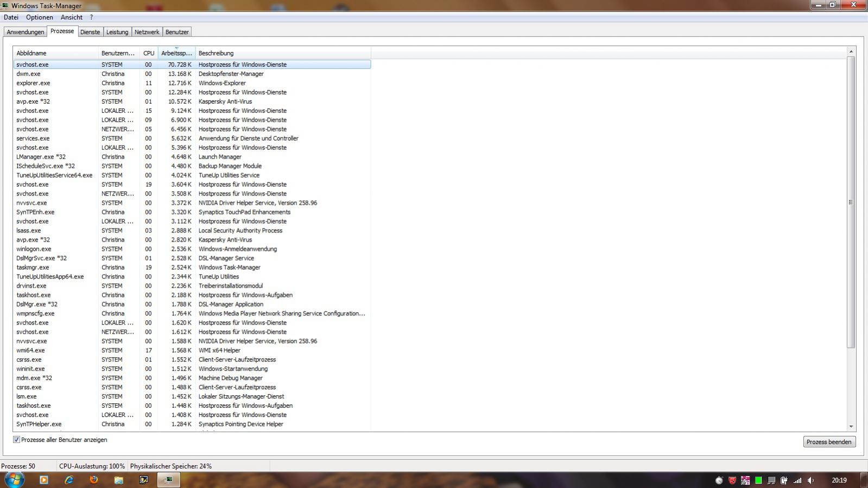Select the wininit.exe process row

[192, 369]
